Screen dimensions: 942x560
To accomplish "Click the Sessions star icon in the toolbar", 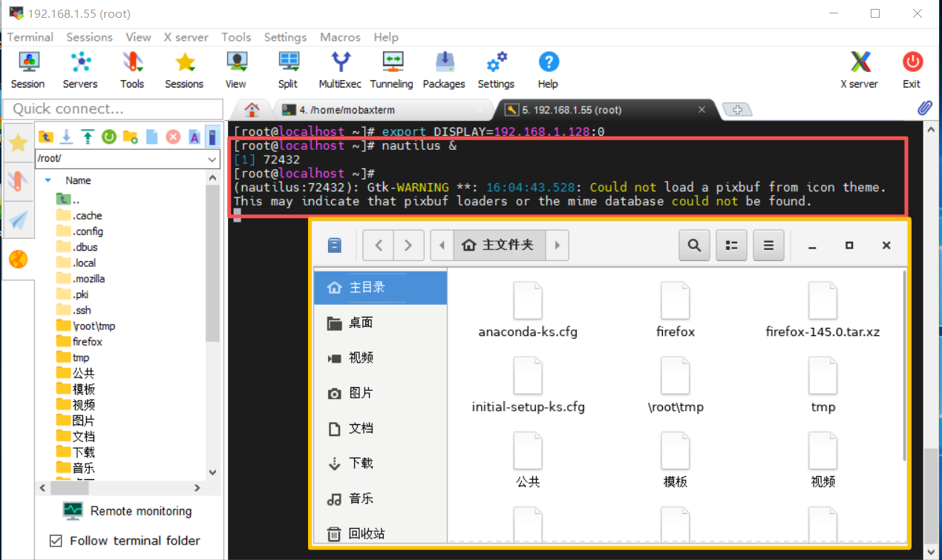I will (184, 70).
